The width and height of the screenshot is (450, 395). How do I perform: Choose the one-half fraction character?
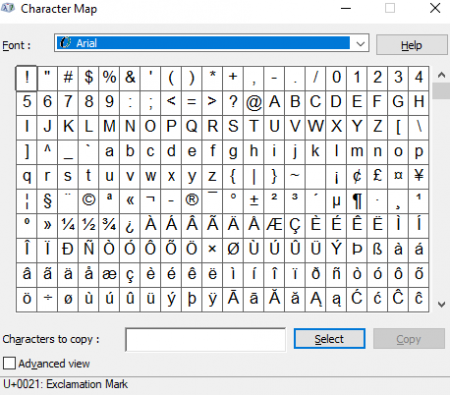coord(88,225)
